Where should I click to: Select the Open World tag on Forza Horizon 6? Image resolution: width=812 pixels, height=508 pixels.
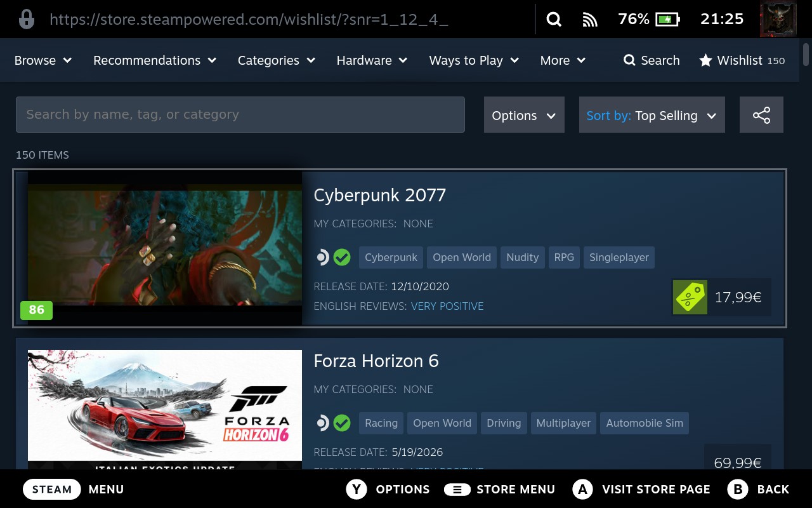(442, 423)
